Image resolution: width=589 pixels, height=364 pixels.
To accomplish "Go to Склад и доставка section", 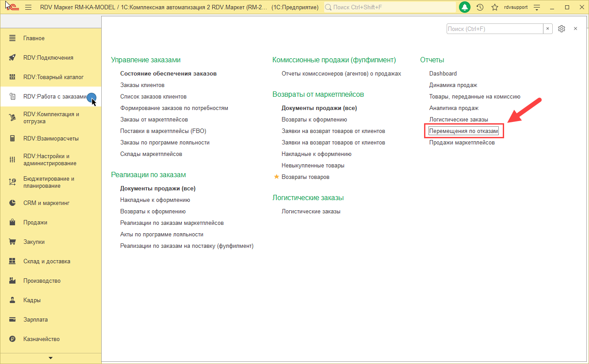I will [x=50, y=262].
